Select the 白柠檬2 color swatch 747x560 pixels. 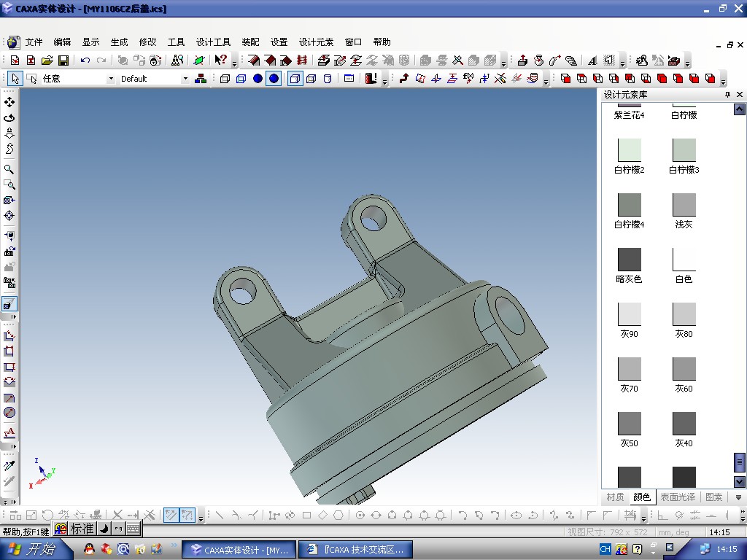point(630,150)
